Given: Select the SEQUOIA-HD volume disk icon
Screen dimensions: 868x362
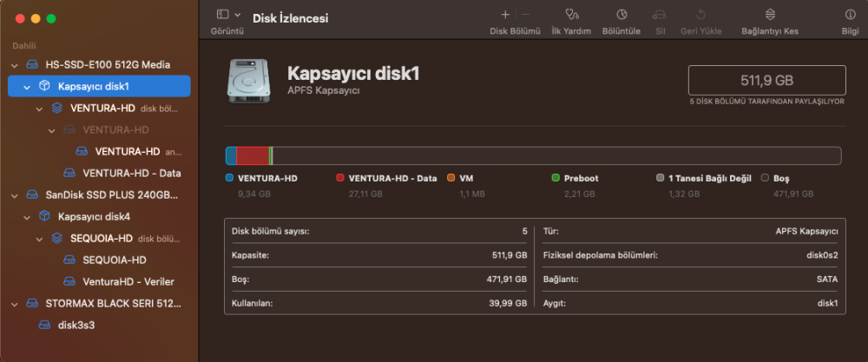Looking at the screenshot, I should click(69, 260).
